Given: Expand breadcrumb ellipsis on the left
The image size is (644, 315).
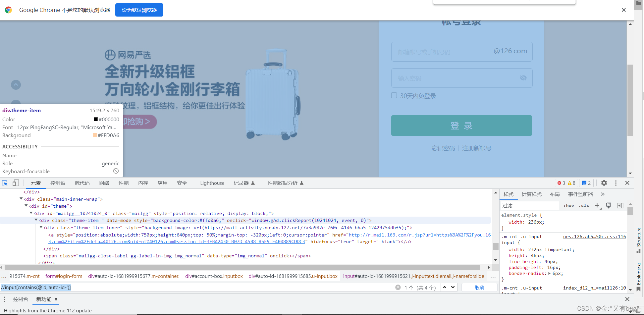Looking at the screenshot, I should tap(4, 276).
